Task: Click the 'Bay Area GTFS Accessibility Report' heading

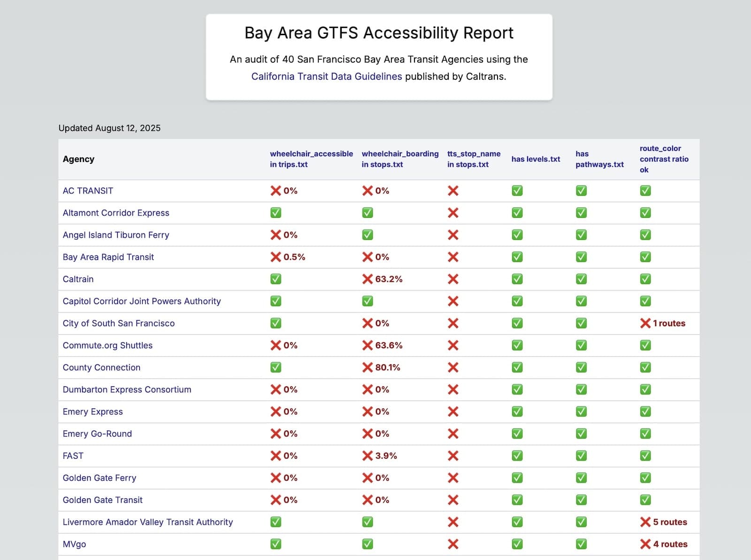Action: 379,33
